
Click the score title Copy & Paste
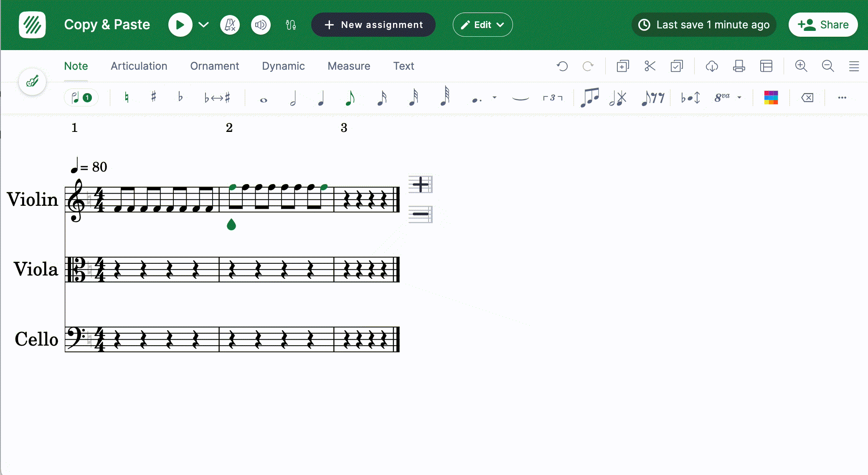[107, 25]
